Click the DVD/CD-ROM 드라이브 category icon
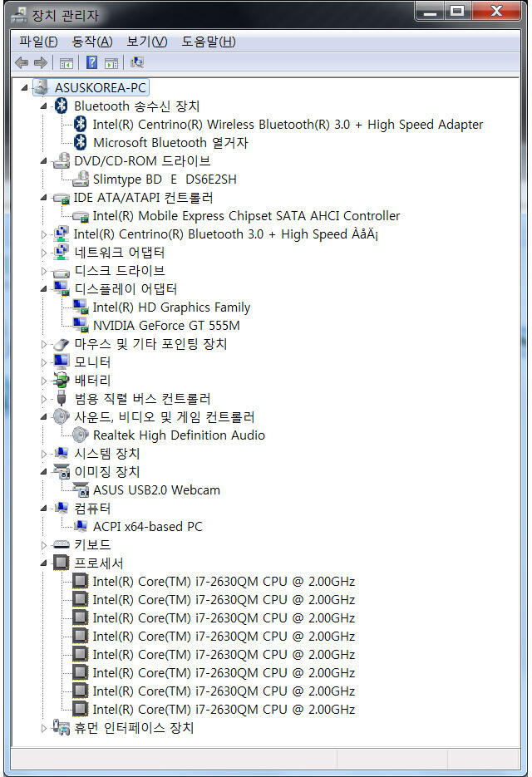 [x=62, y=160]
